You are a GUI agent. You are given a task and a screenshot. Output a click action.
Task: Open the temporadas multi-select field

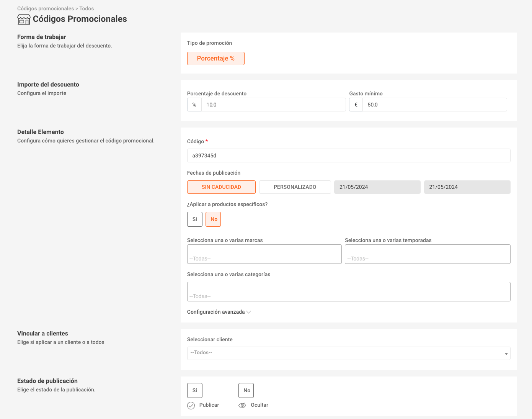pos(428,254)
